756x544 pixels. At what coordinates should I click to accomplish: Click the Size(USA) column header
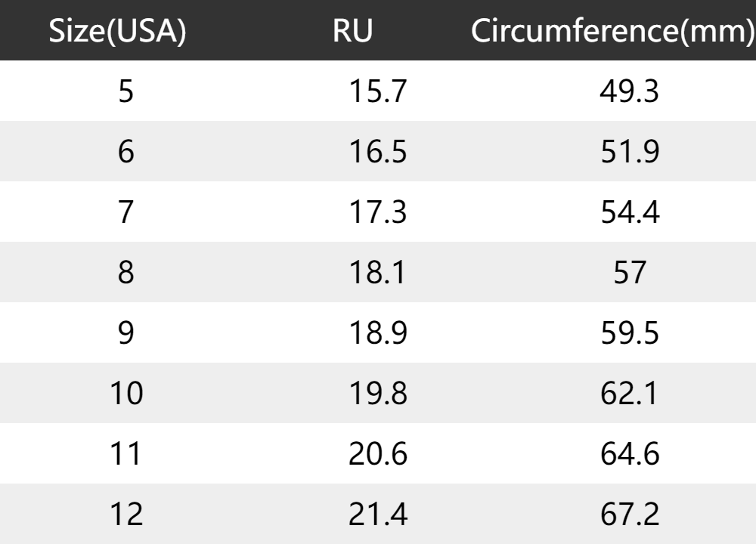[x=117, y=31]
